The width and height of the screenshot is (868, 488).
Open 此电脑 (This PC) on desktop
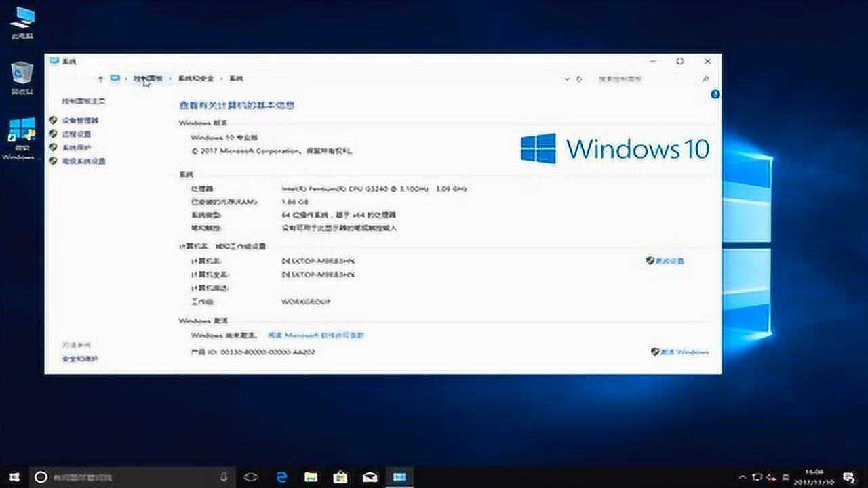point(22,20)
